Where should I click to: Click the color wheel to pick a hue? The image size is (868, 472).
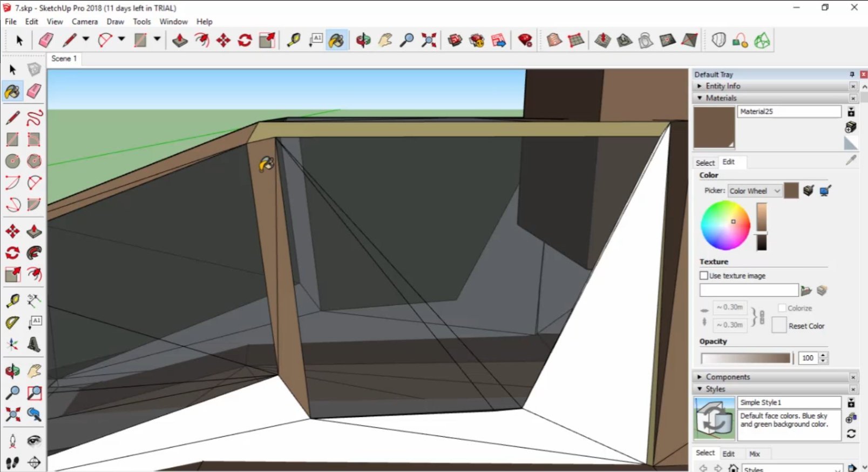point(725,226)
